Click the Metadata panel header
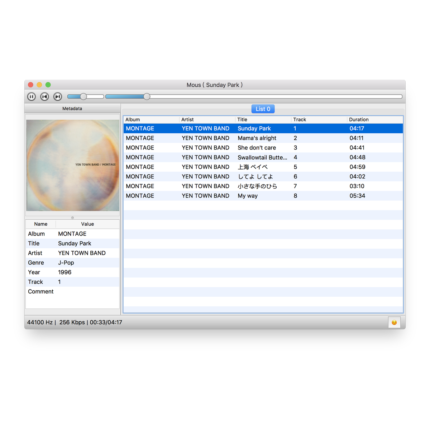 (x=72, y=109)
